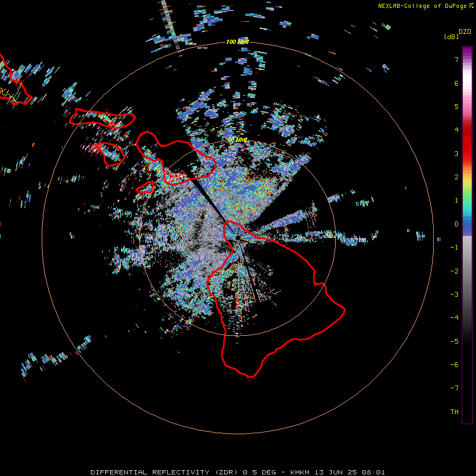Click the -2 dB scale label

click(x=454, y=271)
